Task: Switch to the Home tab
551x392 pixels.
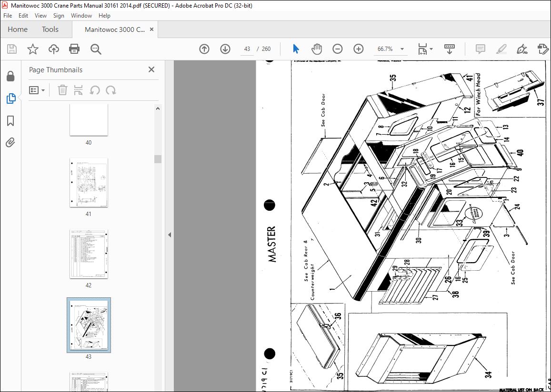Action: pos(18,29)
